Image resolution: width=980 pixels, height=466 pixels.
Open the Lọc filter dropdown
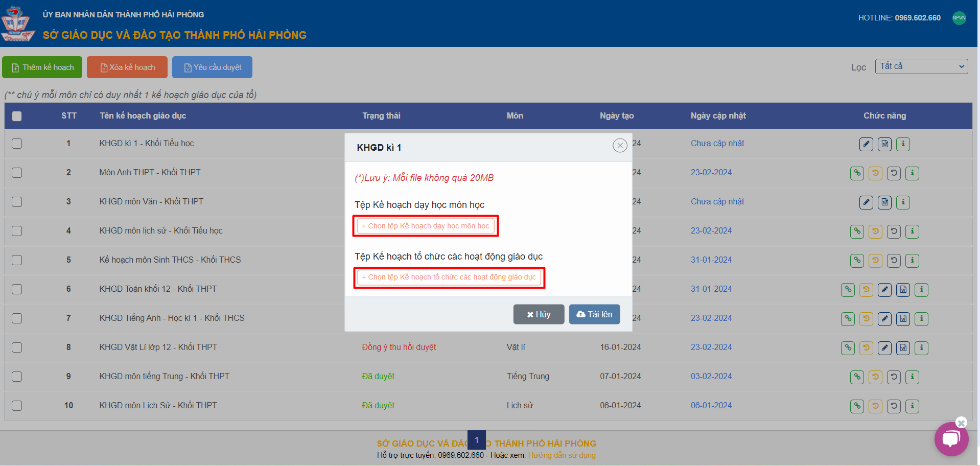pos(921,66)
